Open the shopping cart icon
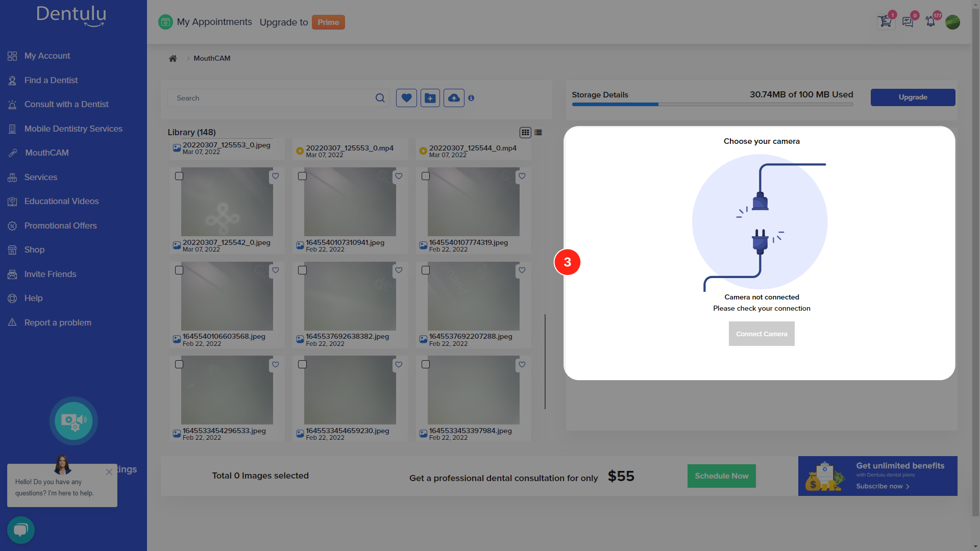980x551 pixels. pos(886,22)
